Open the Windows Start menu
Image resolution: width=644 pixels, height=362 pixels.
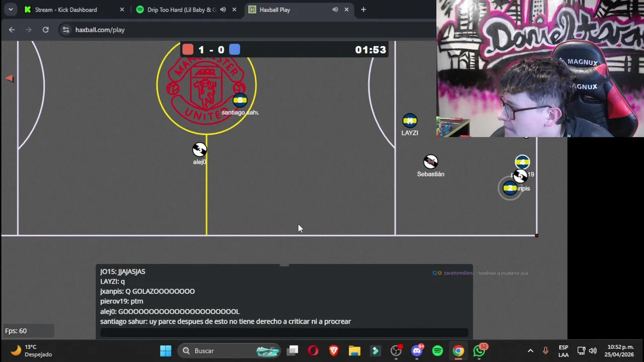(166, 350)
